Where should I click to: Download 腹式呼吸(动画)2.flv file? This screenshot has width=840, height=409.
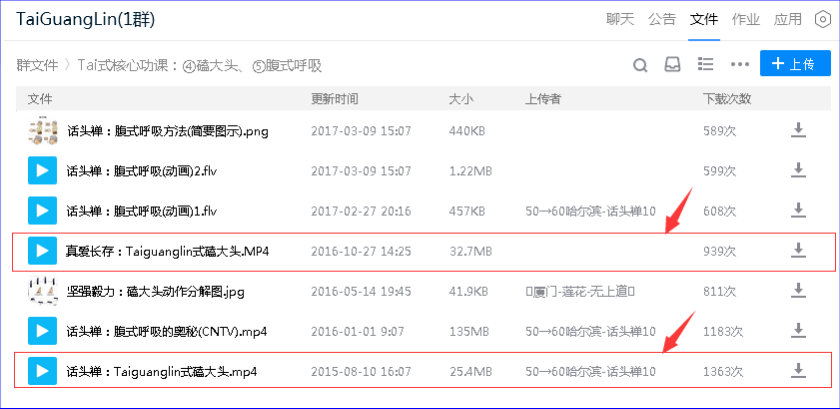pos(798,170)
